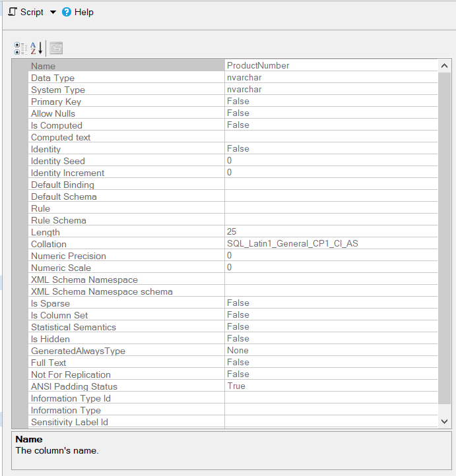Select the Data Type property label
456x476 pixels.
pos(53,78)
